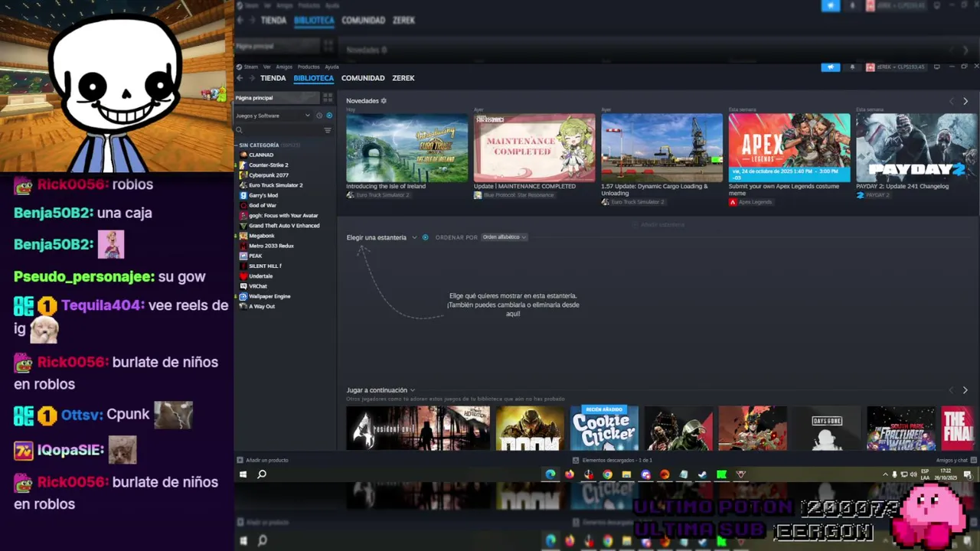Open advanced filters icon beside library search

[x=328, y=130]
